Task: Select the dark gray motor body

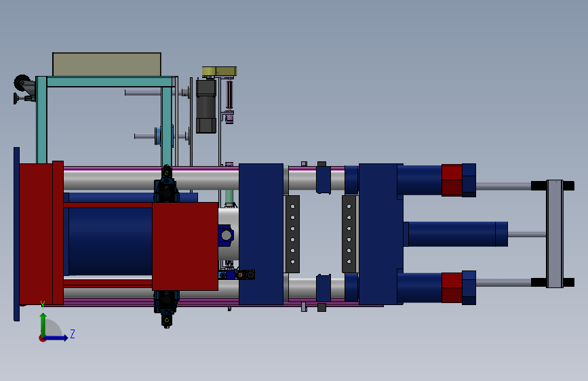Action: click(x=206, y=106)
